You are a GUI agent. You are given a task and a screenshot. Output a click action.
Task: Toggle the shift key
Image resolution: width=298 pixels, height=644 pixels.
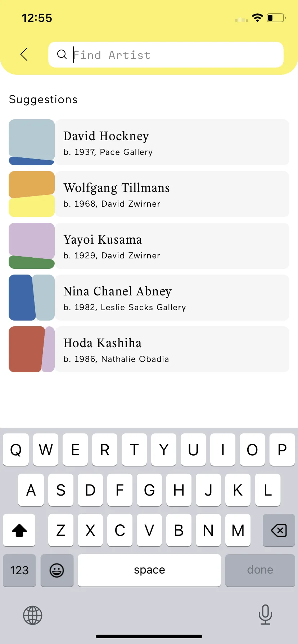pyautogui.click(x=19, y=530)
